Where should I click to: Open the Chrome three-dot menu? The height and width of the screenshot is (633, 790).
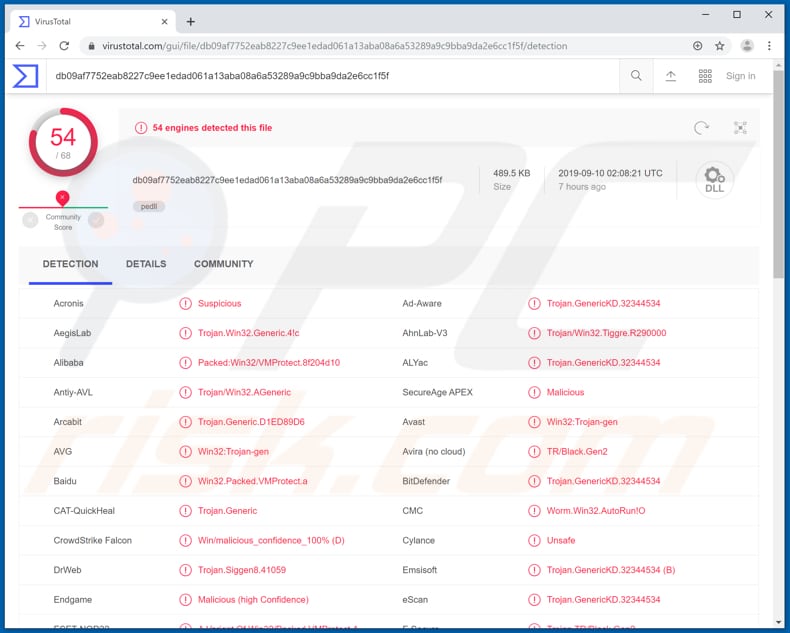(769, 46)
